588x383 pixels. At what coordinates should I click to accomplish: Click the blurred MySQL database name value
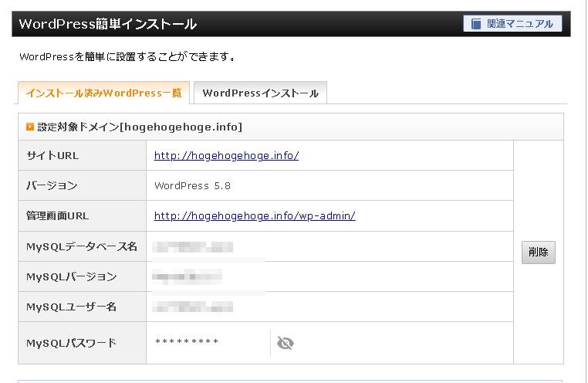tap(193, 246)
